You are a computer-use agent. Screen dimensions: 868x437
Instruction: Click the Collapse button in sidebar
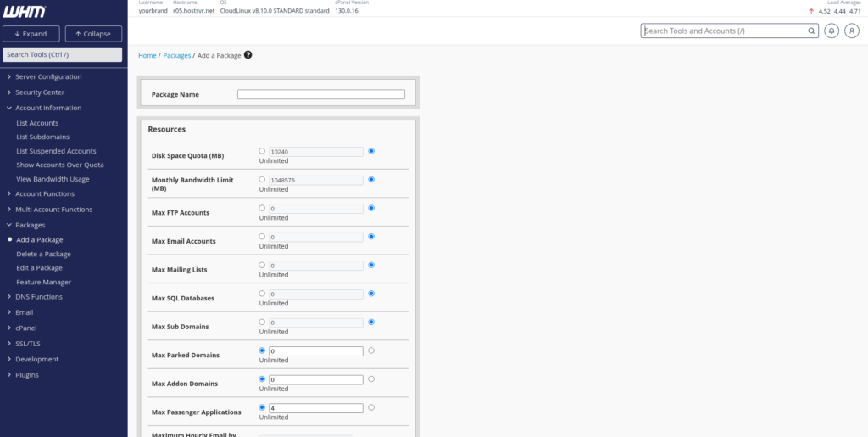(x=93, y=34)
